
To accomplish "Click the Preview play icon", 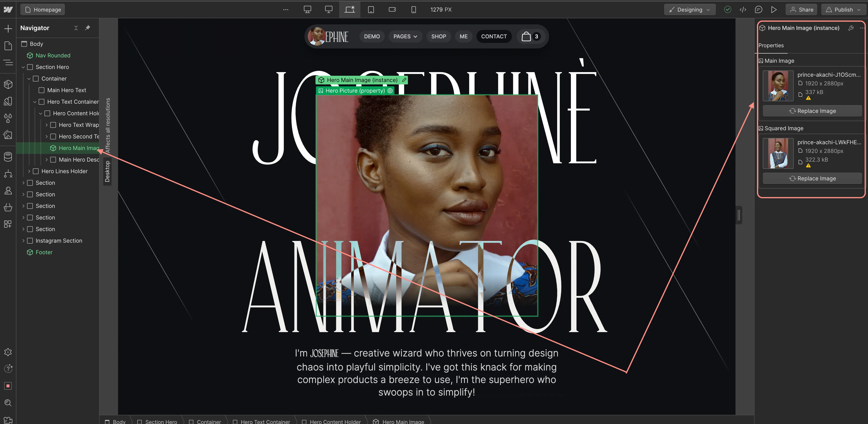I will (x=774, y=10).
